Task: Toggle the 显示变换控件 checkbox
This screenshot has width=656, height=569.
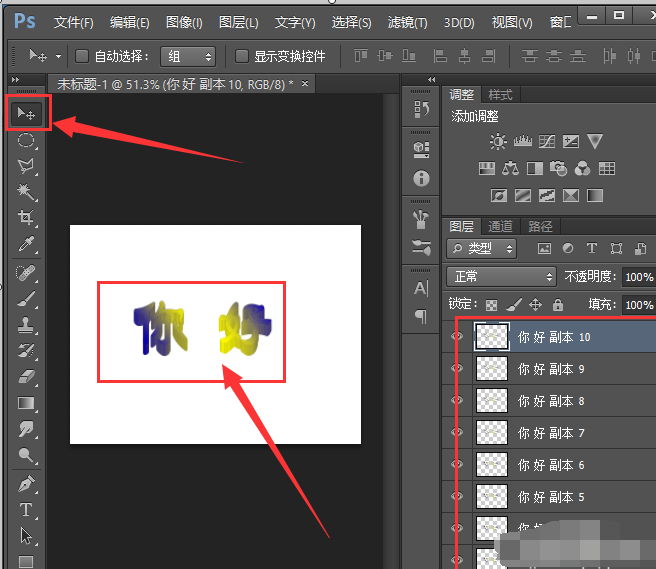Action: pyautogui.click(x=241, y=57)
